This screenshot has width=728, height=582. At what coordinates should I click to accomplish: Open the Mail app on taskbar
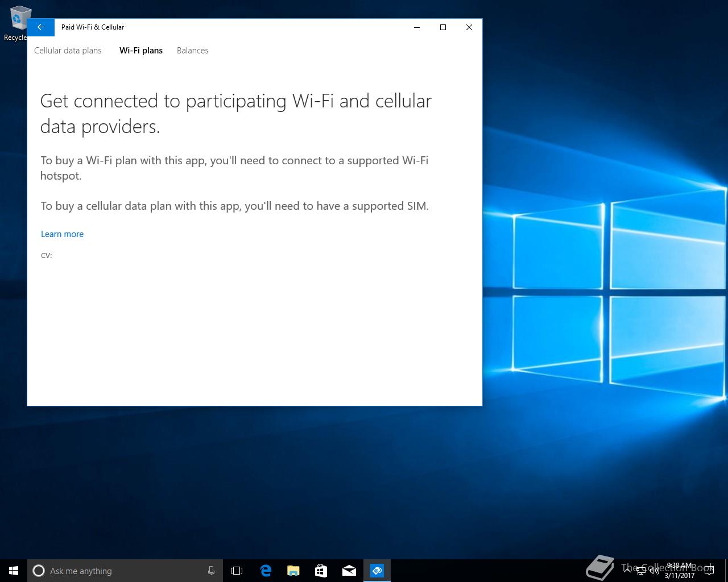coord(349,571)
